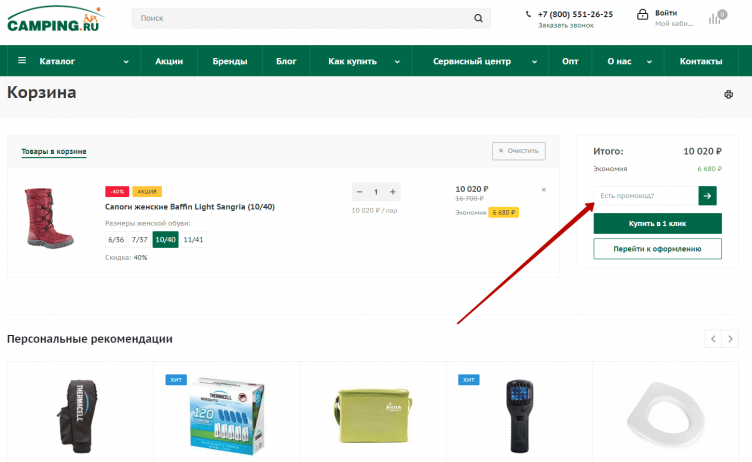Apply promo code arrow button
Viewport: 752px width, 462px height.
[707, 195]
